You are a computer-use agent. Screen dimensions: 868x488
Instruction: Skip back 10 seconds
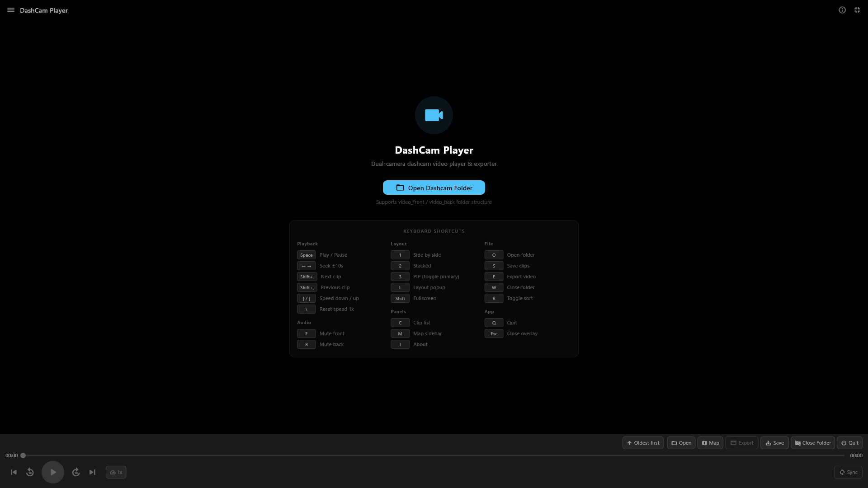point(30,472)
